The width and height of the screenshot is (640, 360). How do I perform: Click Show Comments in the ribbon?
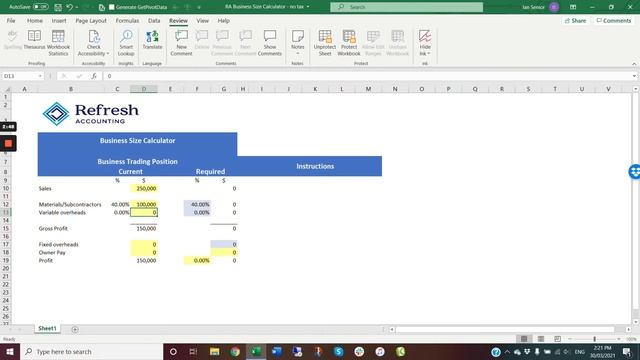[x=270, y=42]
